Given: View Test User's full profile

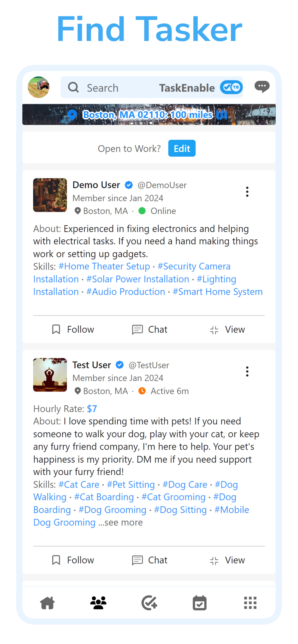Looking at the screenshot, I should 227,560.
